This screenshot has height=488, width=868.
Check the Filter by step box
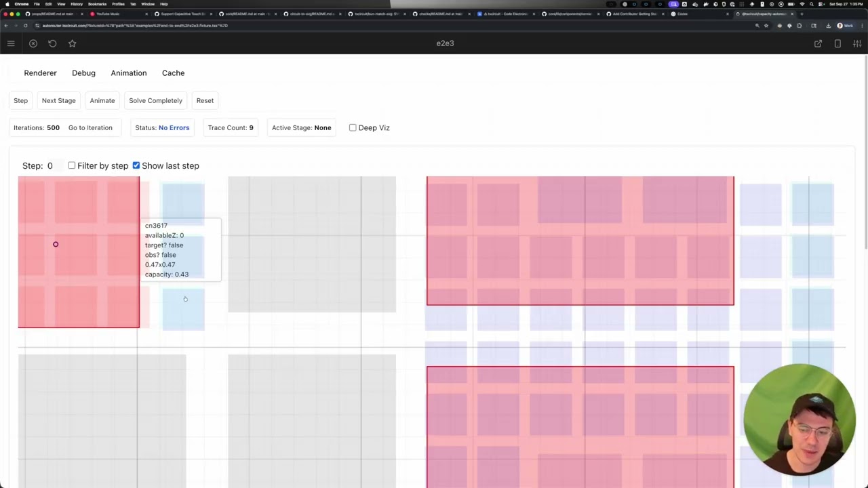tap(72, 165)
